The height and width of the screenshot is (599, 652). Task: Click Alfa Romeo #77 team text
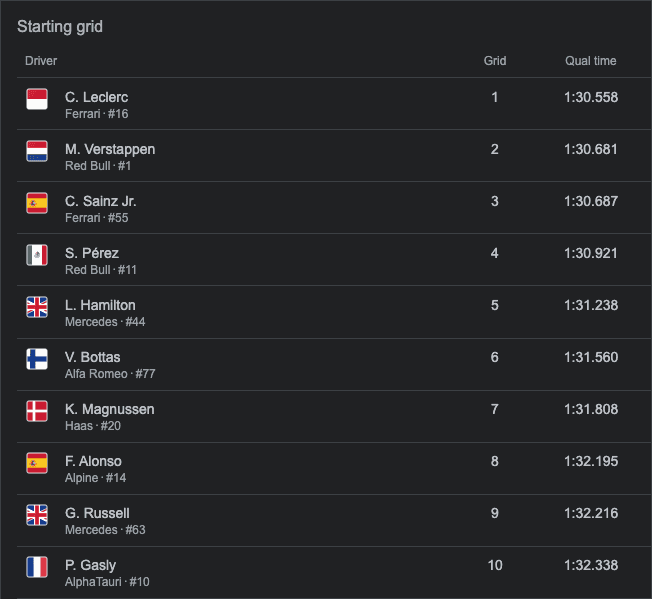(x=110, y=374)
